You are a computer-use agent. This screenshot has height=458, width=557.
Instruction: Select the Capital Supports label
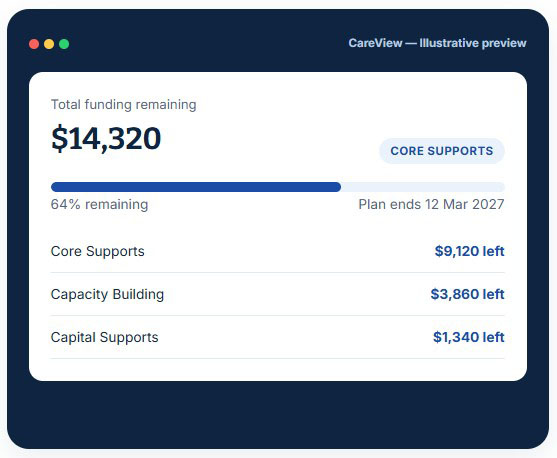[x=104, y=338]
